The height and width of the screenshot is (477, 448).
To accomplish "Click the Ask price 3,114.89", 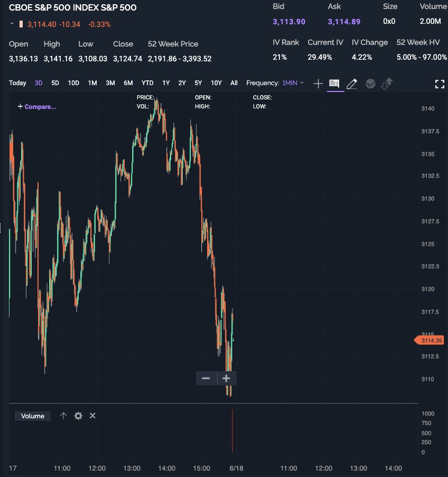I will [344, 22].
